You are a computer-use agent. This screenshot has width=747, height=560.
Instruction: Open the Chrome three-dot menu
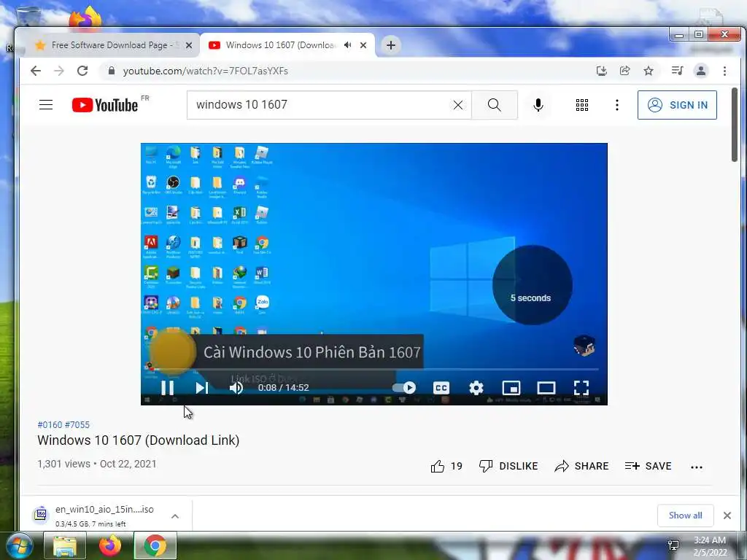coord(724,71)
